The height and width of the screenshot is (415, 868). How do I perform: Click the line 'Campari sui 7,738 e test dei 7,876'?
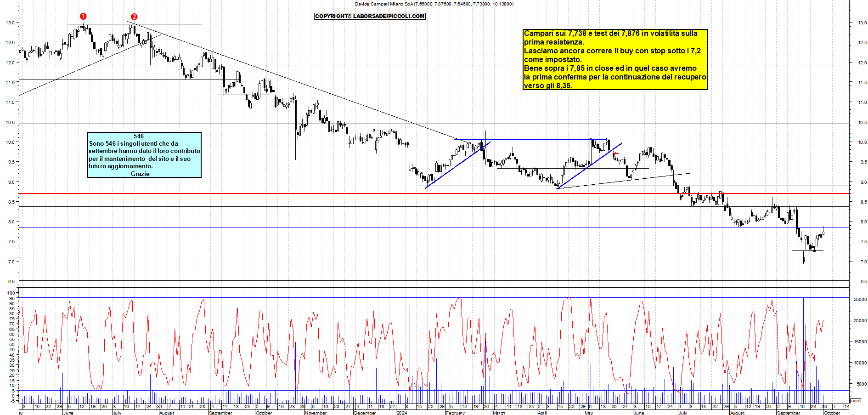611,34
